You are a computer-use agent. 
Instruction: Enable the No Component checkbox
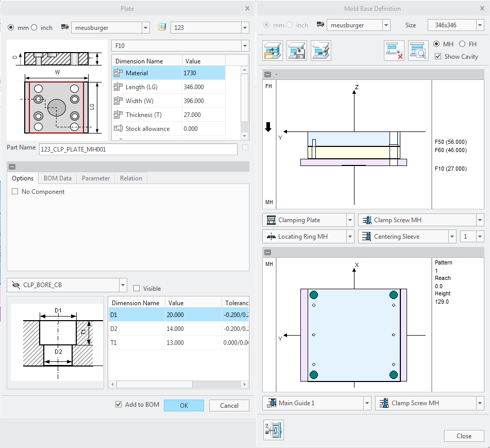click(15, 192)
